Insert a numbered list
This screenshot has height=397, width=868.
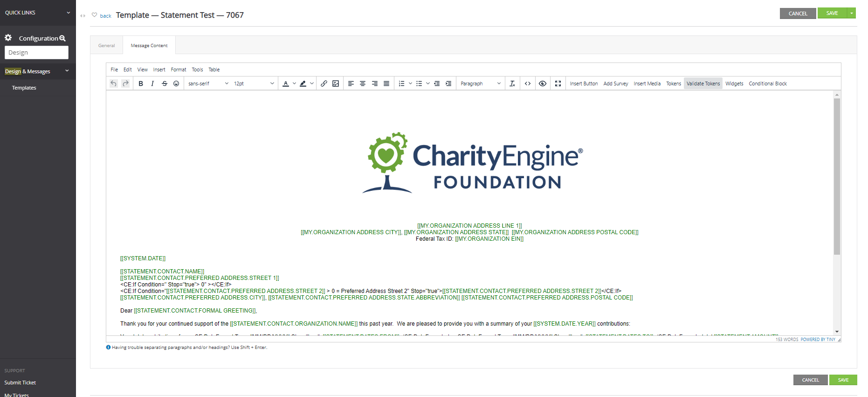pyautogui.click(x=402, y=84)
